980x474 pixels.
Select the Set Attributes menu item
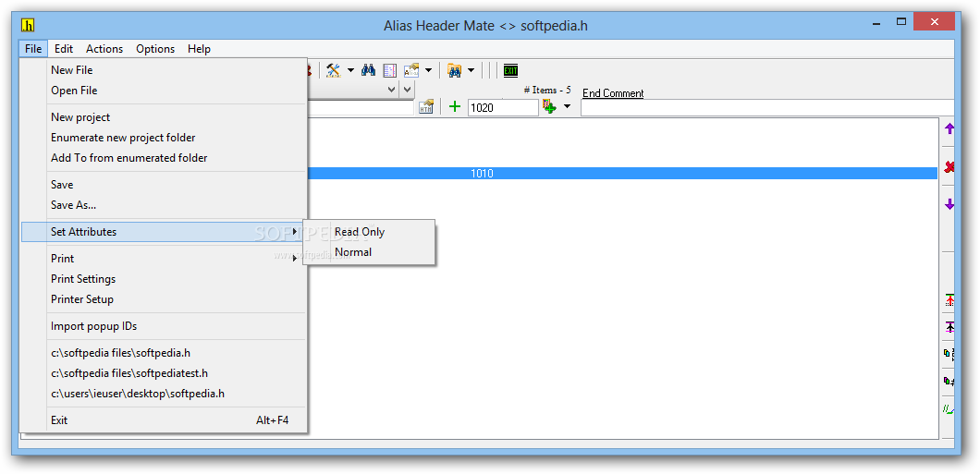click(x=164, y=232)
